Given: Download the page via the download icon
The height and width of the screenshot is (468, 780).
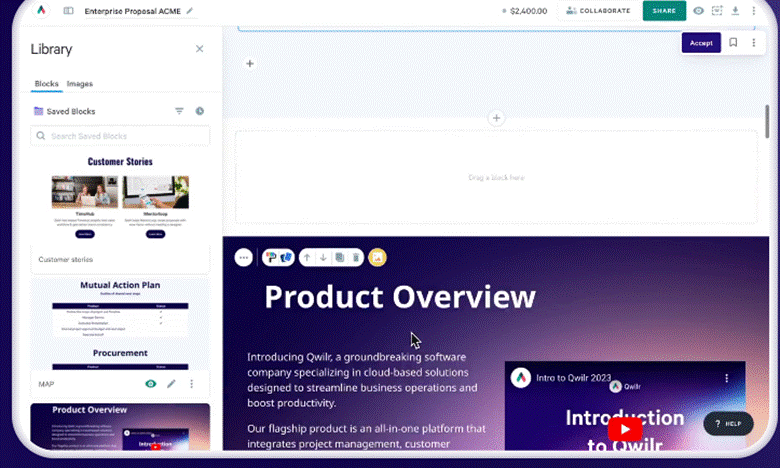Looking at the screenshot, I should coord(735,10).
